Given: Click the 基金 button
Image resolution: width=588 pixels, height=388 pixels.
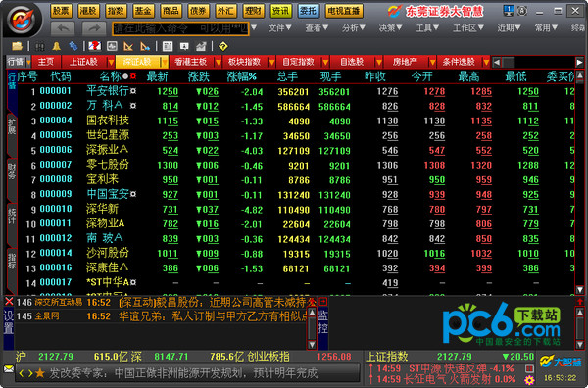Looking at the screenshot, I should (143, 11).
